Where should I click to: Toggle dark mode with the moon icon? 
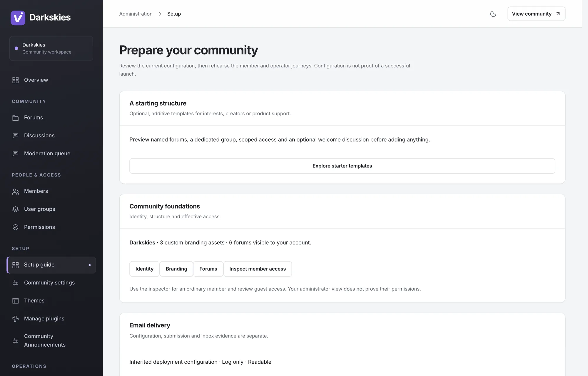[x=493, y=14]
